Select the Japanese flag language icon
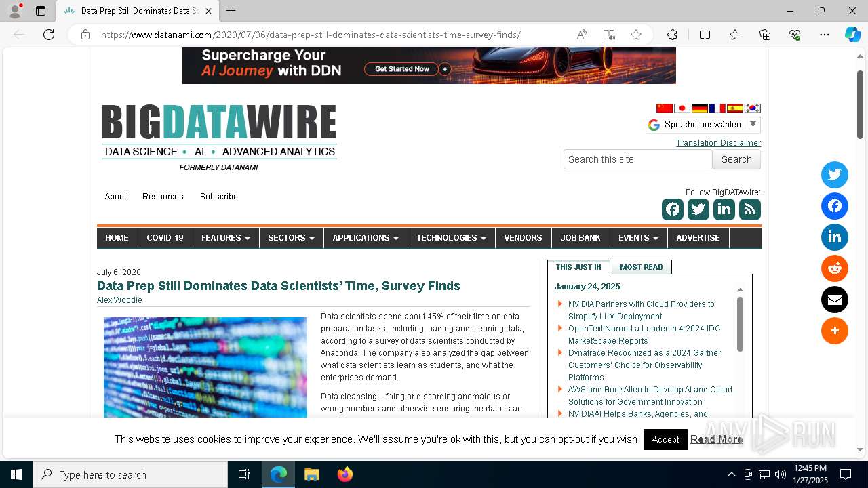 (x=682, y=108)
